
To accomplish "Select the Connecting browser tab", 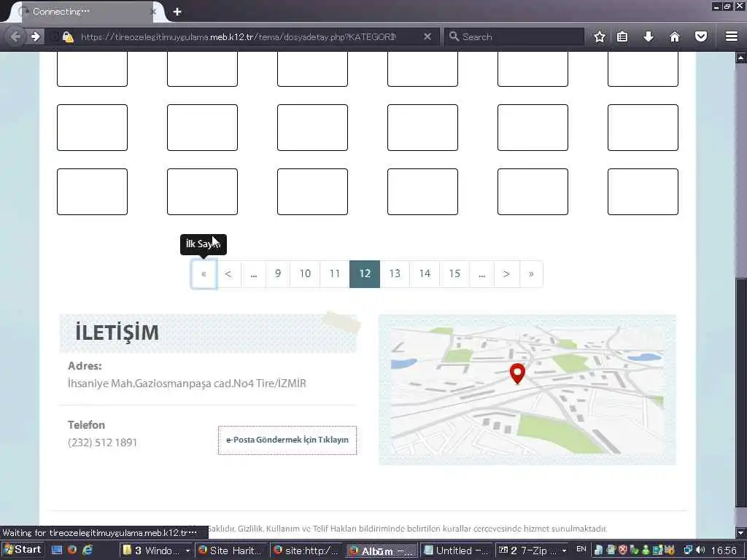I will (88, 12).
